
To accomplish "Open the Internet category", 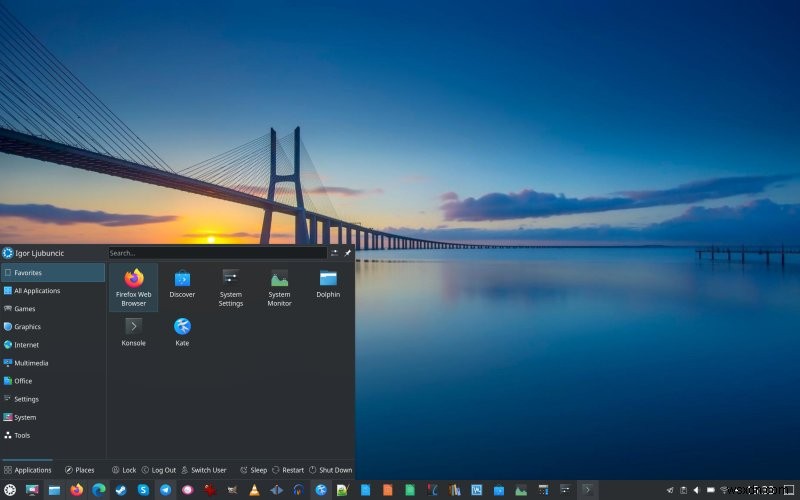I will point(53,345).
